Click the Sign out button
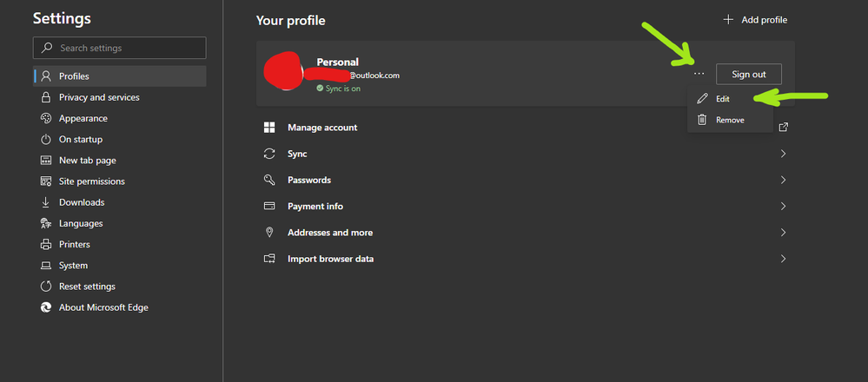This screenshot has height=382, width=868. (x=748, y=74)
